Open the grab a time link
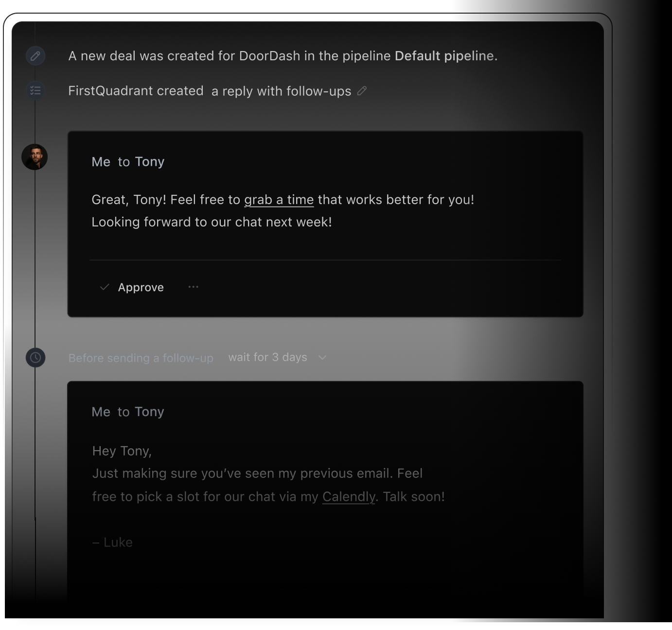Image resolution: width=672 pixels, height=630 pixels. [x=279, y=200]
